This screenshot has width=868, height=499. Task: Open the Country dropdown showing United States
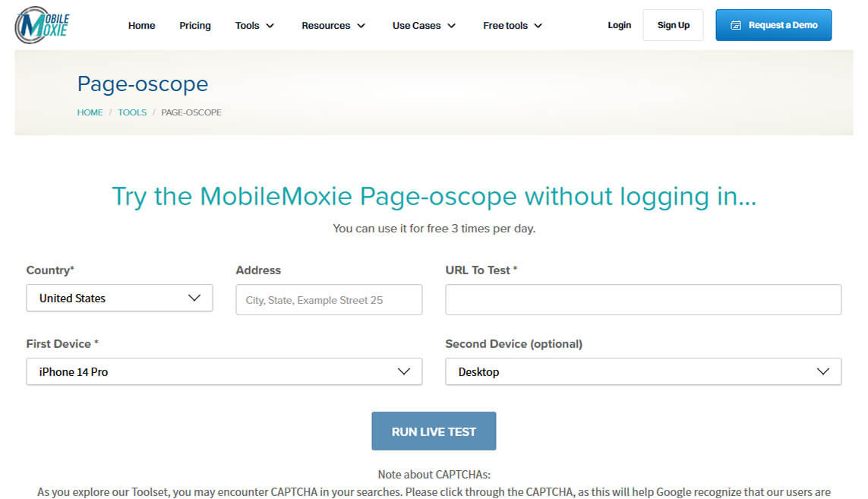point(119,298)
